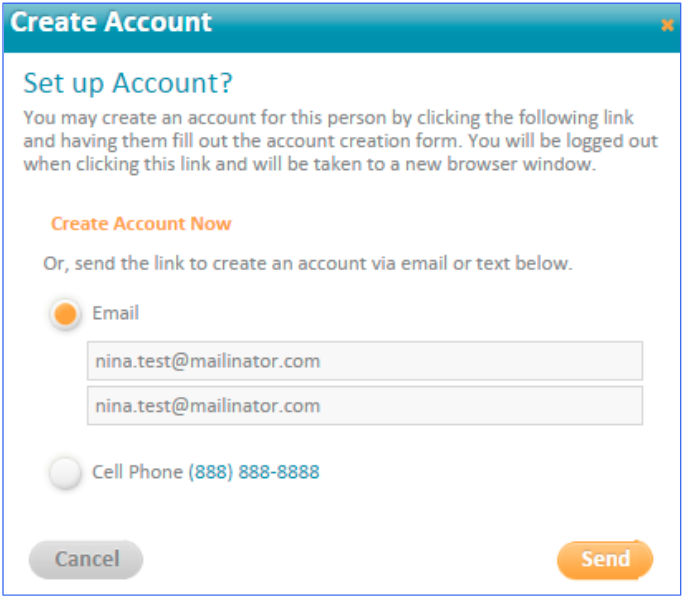Click the "Create Account" dialog title
The image size is (684, 599).
click(x=111, y=22)
